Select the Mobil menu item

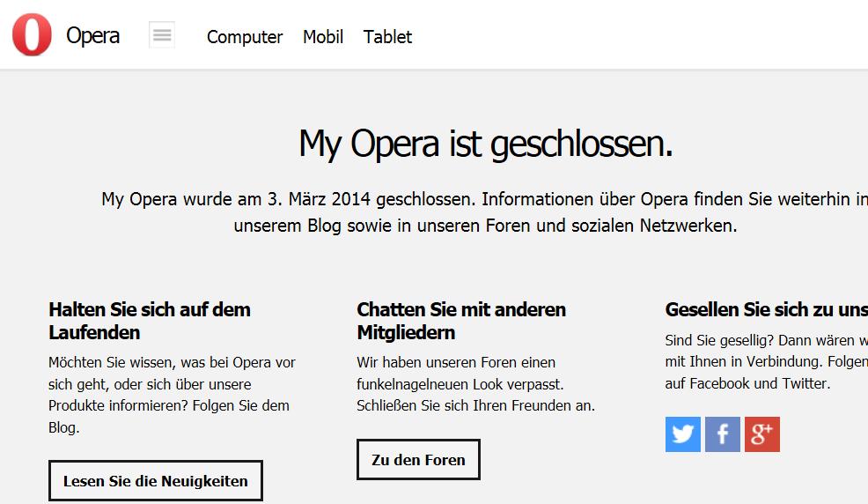[323, 37]
